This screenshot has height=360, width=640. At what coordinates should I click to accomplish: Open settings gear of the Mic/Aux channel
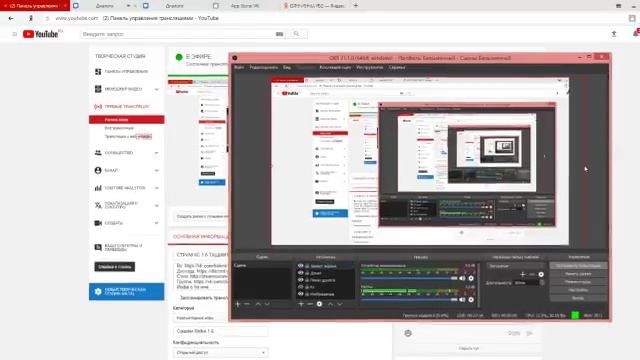(x=471, y=300)
